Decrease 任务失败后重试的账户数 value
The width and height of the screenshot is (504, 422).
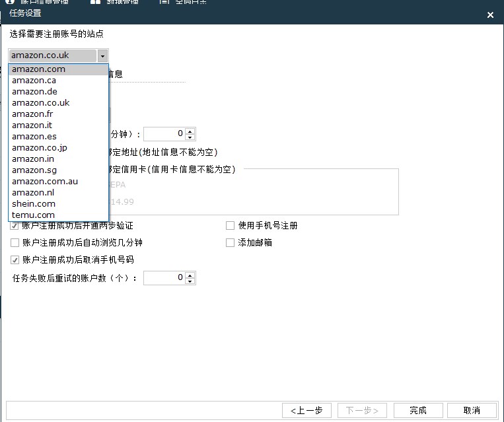190,281
